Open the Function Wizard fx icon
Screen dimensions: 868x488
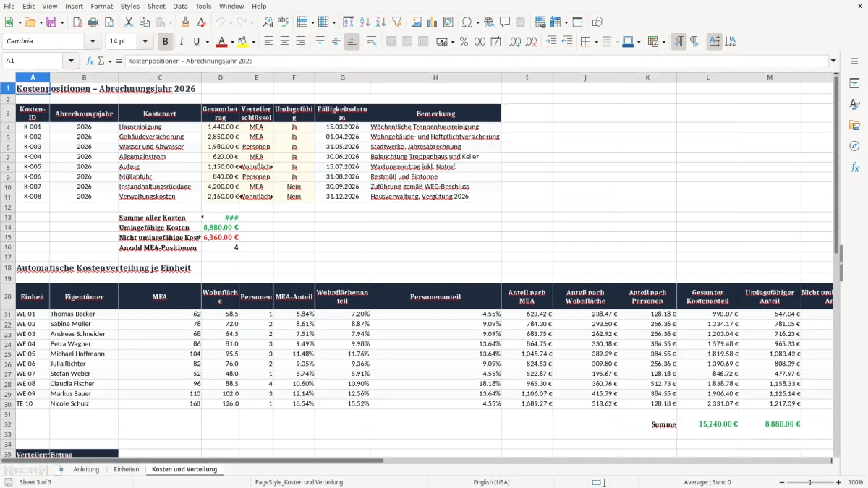coord(90,61)
